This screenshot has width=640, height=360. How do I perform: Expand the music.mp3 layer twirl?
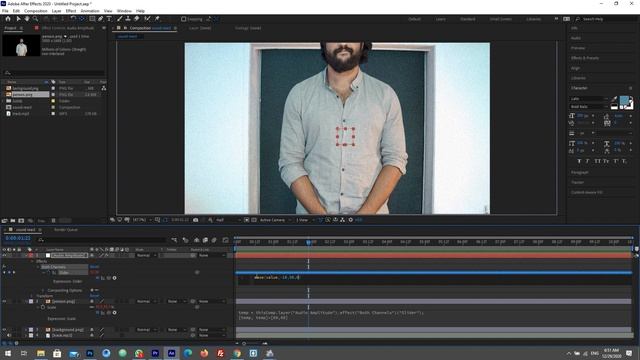click(26, 336)
